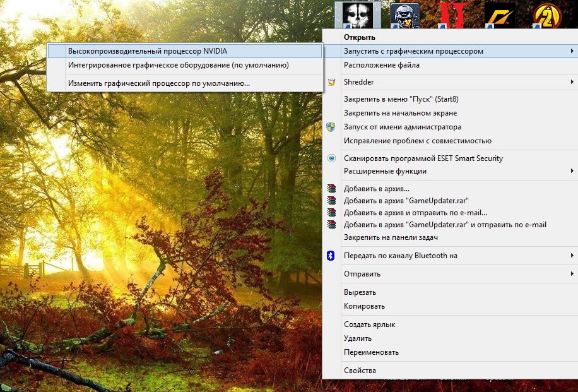
Task: Select 'Закрепить на начальном экране'
Action: (450, 113)
